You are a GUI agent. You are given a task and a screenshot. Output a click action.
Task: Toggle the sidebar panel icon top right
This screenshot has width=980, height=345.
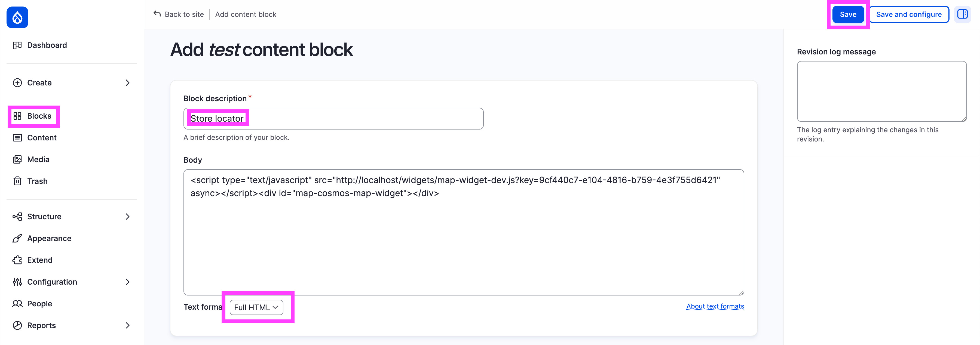(x=963, y=14)
